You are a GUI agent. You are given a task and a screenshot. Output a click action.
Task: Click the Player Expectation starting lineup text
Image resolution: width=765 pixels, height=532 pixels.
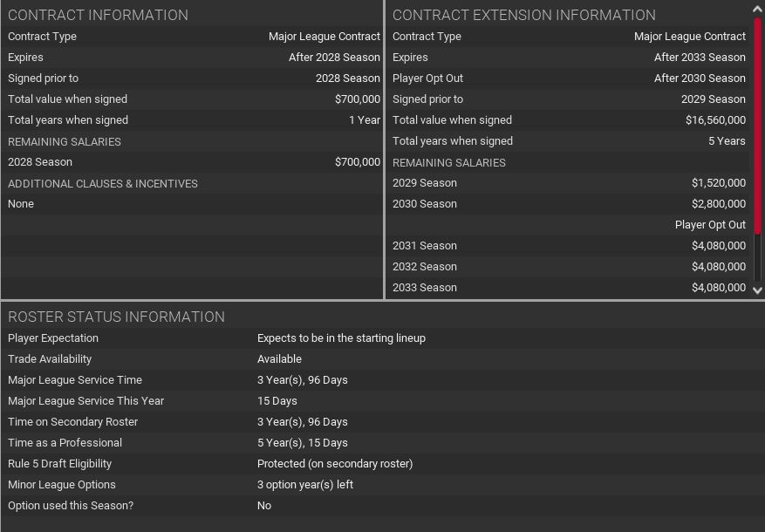pyautogui.click(x=341, y=338)
